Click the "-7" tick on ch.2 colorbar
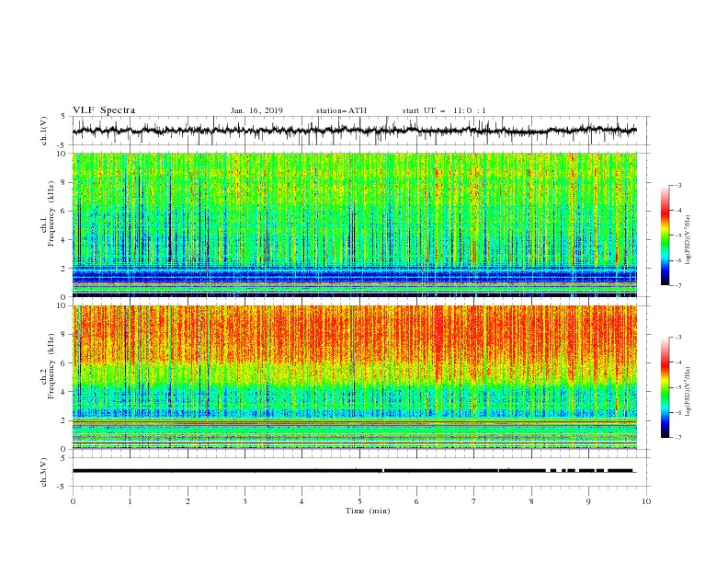728x563 pixels. (677, 437)
